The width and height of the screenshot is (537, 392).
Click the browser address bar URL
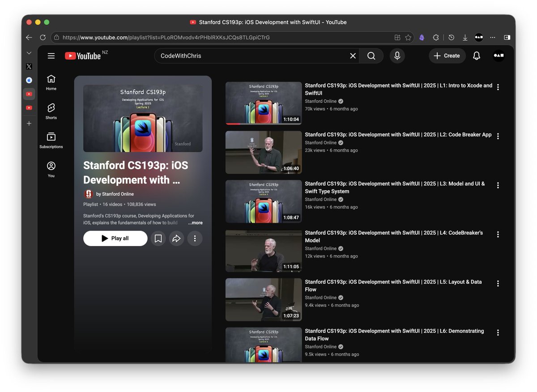pyautogui.click(x=166, y=38)
